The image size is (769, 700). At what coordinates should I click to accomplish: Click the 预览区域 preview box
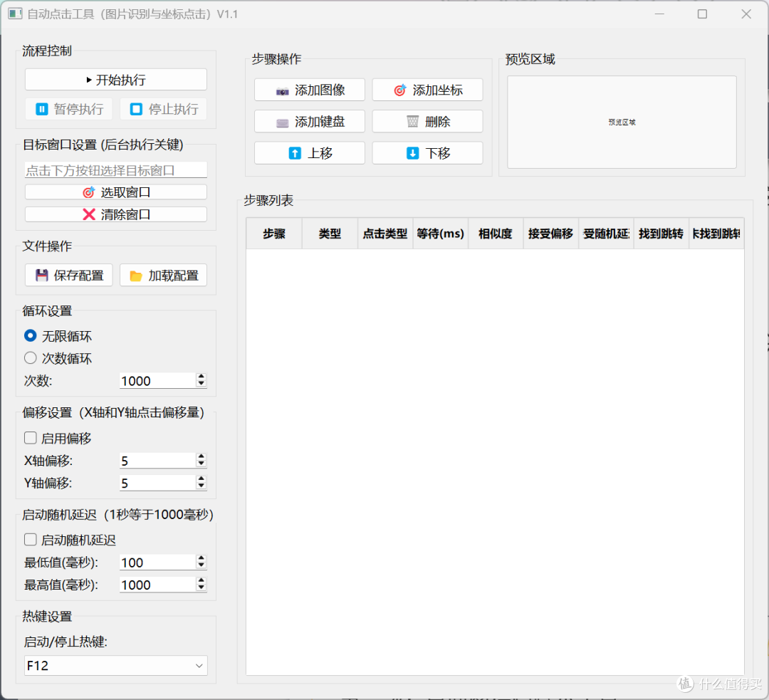pos(622,122)
